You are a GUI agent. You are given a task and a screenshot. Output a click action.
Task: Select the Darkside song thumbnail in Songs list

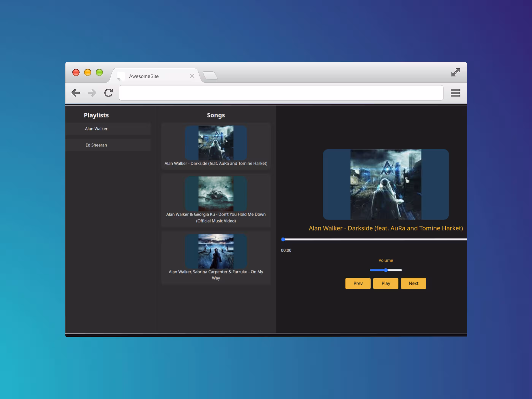coord(216,143)
